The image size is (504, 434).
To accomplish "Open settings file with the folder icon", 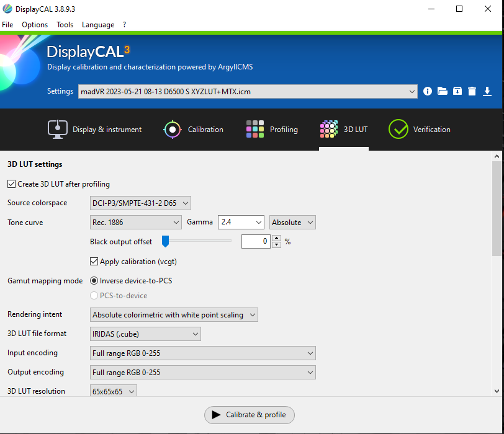I will pos(443,91).
